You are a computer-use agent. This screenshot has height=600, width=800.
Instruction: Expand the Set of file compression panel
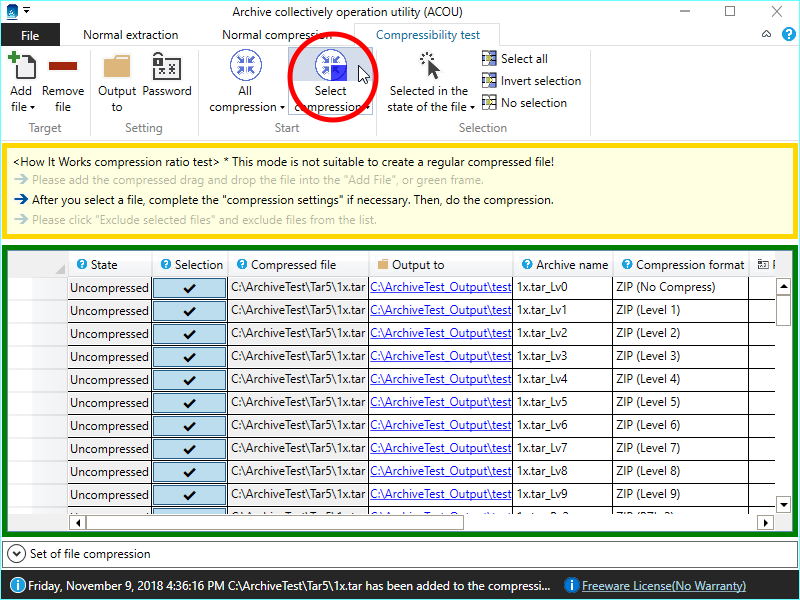(17, 553)
